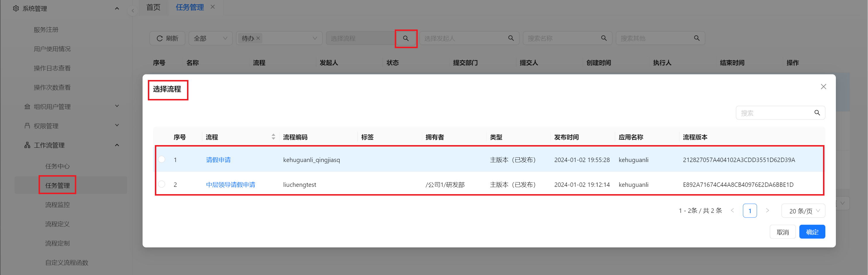The image size is (868, 275).
Task: Click the 2024-01-02 19:55:28 publish time
Action: pos(582,160)
